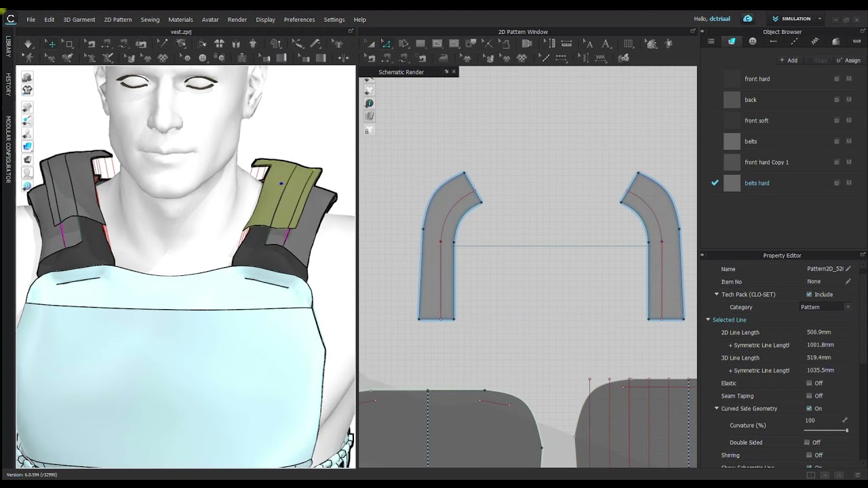Select the Rectangle tool in the 2D toolbar

pyautogui.click(x=420, y=43)
